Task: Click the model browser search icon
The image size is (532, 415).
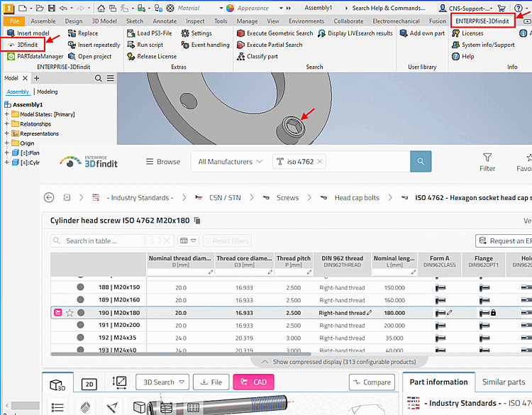Action: pyautogui.click(x=99, y=78)
